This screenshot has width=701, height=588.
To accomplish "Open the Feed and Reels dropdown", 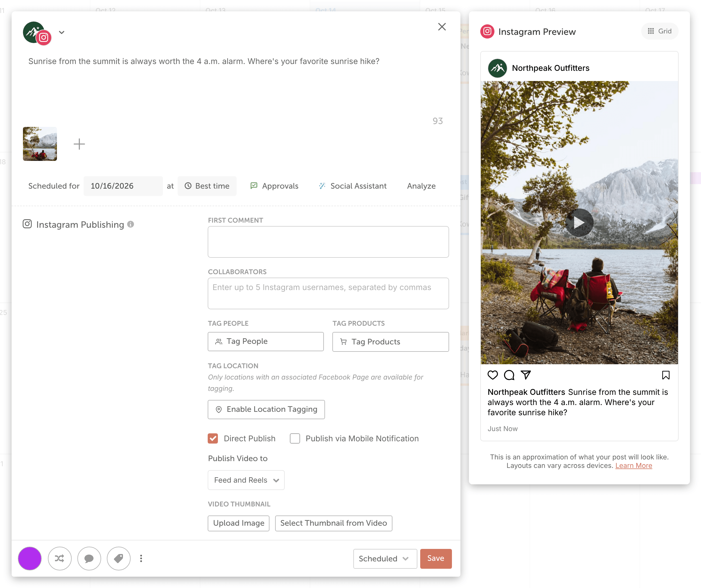I will pyautogui.click(x=246, y=480).
